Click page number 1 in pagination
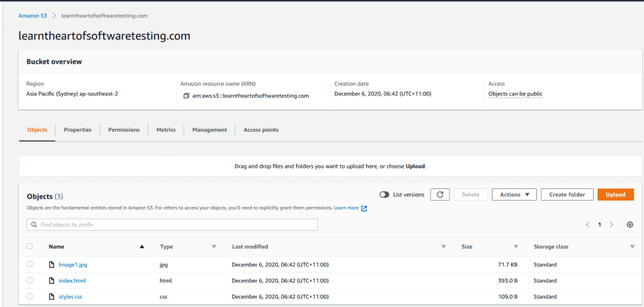The height and width of the screenshot is (307, 644). coord(600,225)
